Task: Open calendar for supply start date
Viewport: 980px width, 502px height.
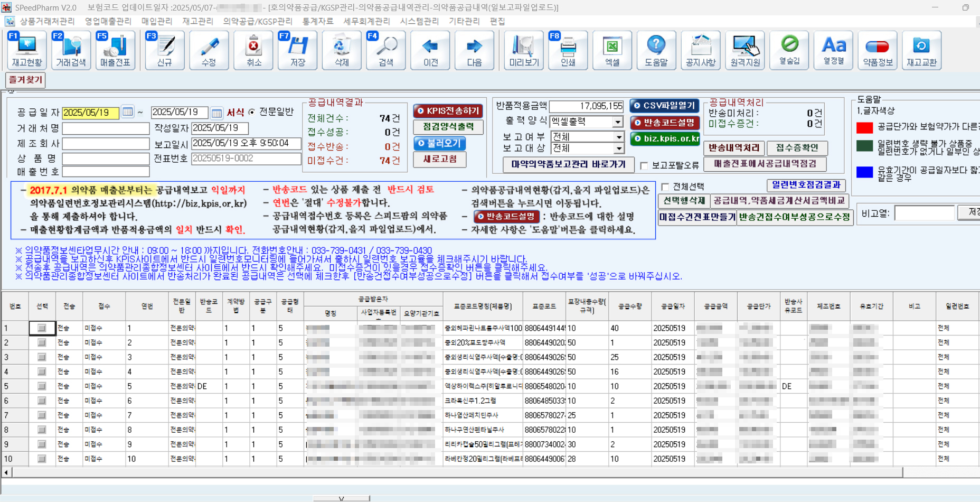Action: [x=128, y=112]
